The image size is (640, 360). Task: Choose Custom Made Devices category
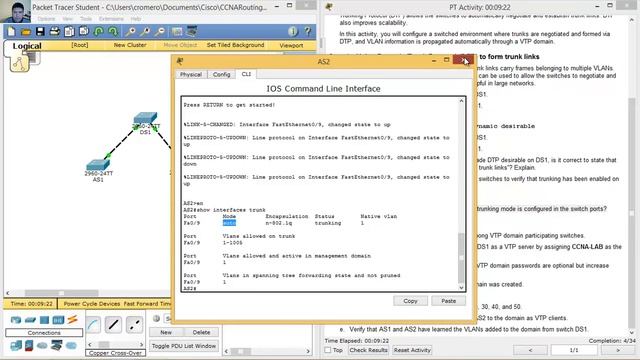(x=56, y=346)
